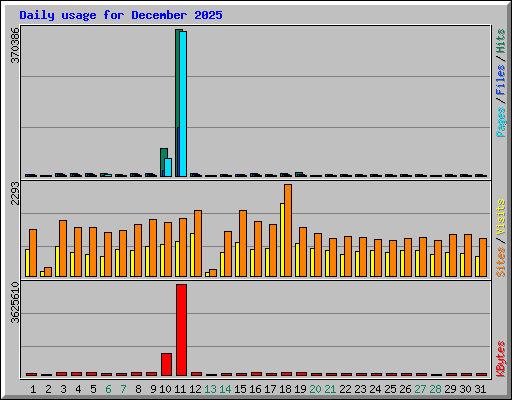This screenshot has height=400, width=512.
Task: Click day label 23 on the x-axis
Action: 360,389
